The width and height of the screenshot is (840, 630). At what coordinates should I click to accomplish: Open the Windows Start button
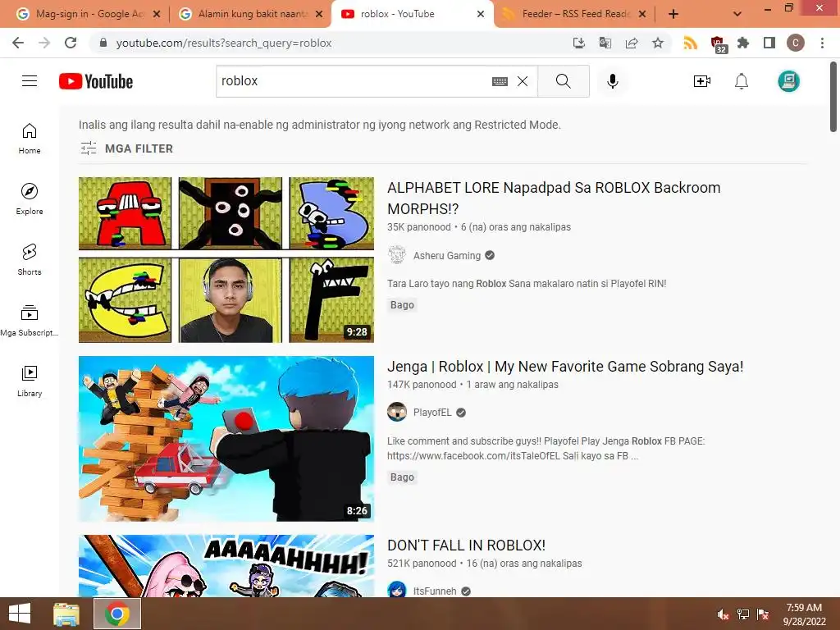[x=20, y=614]
